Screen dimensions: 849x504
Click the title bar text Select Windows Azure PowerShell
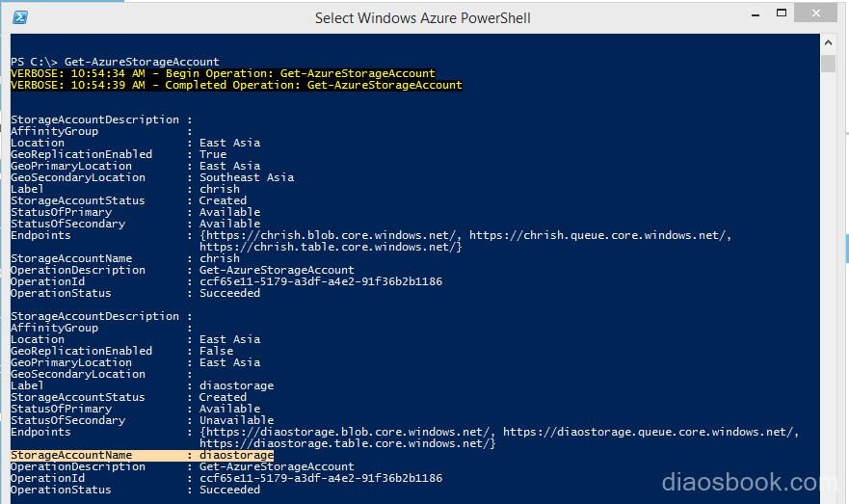point(423,18)
